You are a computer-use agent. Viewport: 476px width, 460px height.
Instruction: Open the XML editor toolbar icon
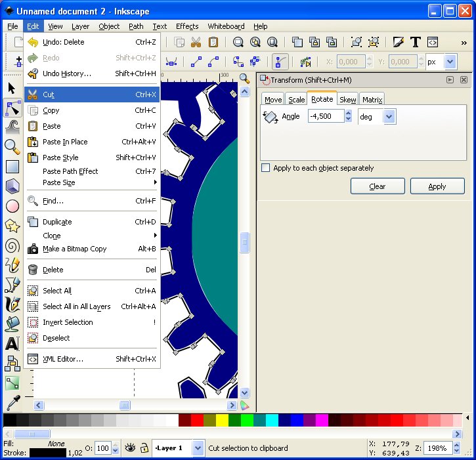433,42
